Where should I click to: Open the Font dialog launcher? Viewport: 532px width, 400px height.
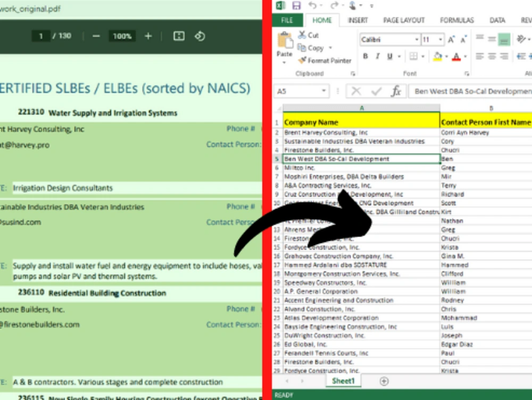pyautogui.click(x=467, y=74)
